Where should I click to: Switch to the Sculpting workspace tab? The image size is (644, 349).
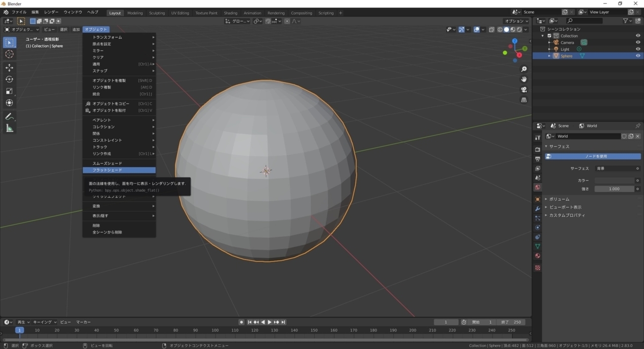pos(157,13)
